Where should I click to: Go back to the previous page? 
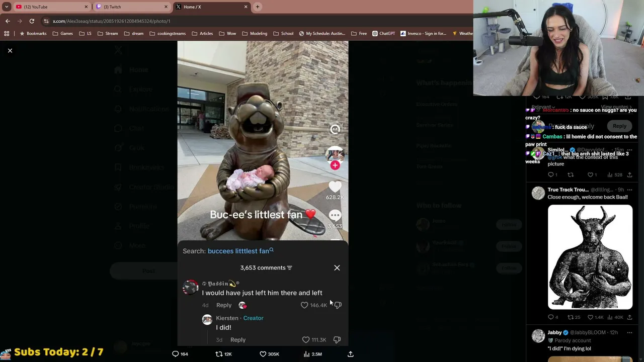8,21
